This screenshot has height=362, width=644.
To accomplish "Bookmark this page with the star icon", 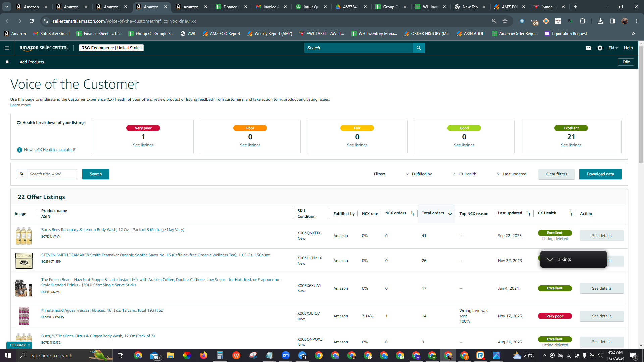I will (505, 21).
